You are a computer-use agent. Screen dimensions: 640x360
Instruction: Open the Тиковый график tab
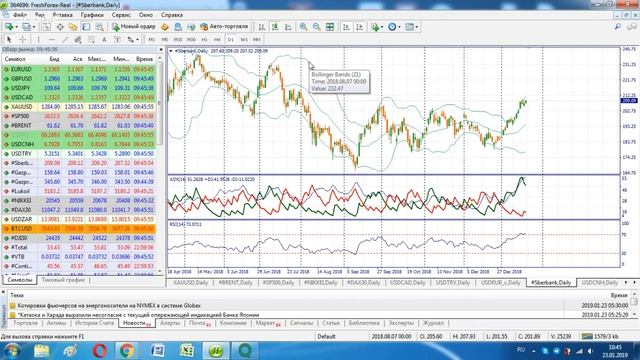click(x=63, y=280)
